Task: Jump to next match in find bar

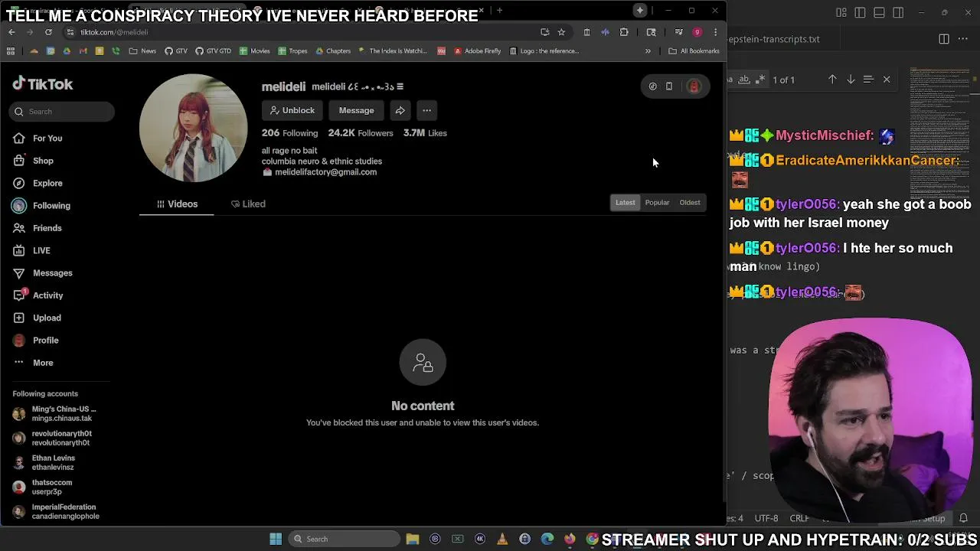Action: coord(851,80)
